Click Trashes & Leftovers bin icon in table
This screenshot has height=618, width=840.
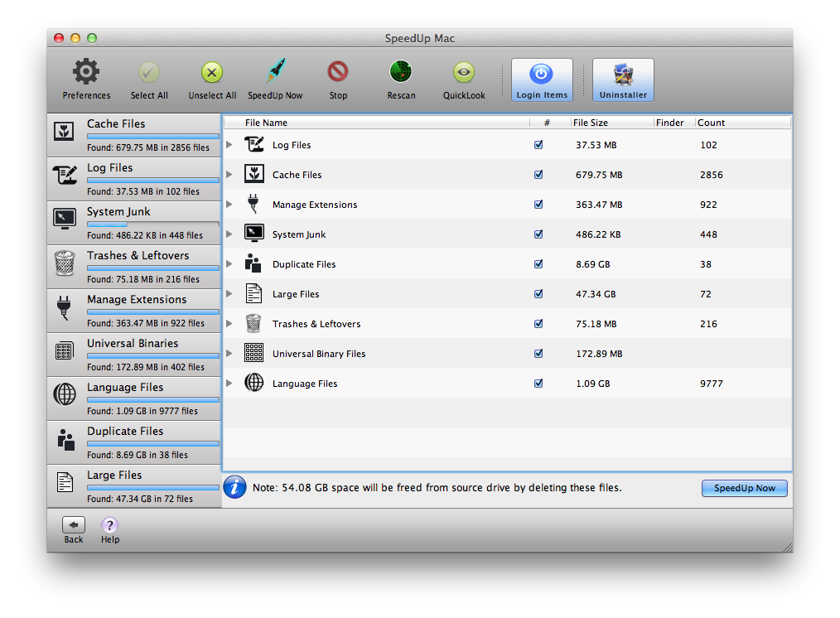coord(253,323)
